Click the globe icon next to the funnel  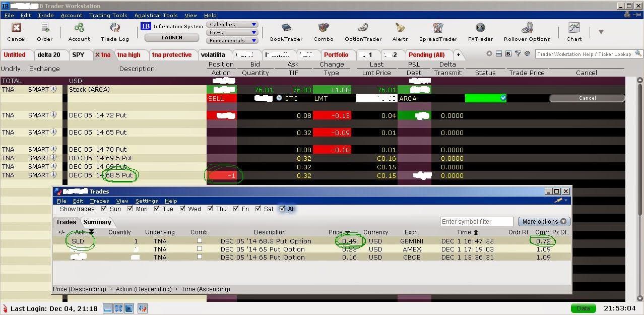(x=527, y=54)
